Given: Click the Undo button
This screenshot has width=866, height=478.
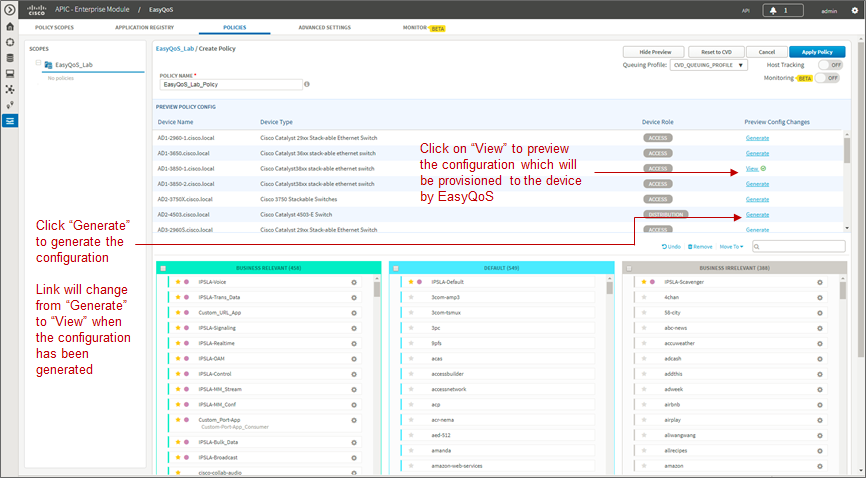Looking at the screenshot, I should pos(671,247).
